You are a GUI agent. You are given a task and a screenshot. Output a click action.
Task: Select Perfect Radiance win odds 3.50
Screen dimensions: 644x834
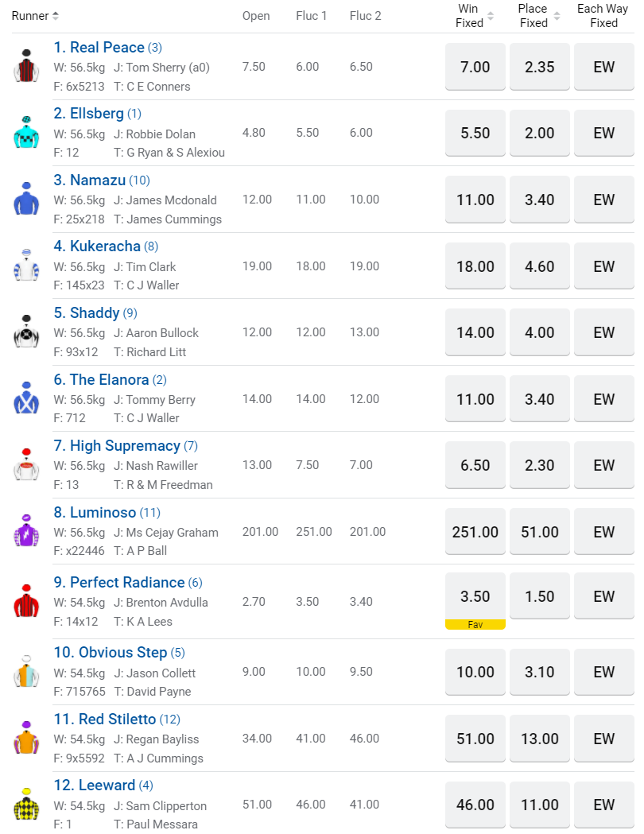tap(475, 596)
